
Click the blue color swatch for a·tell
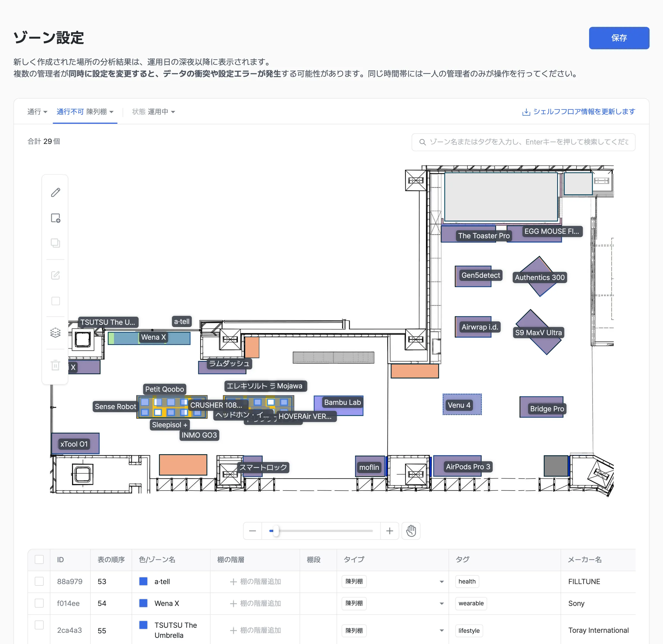(143, 582)
